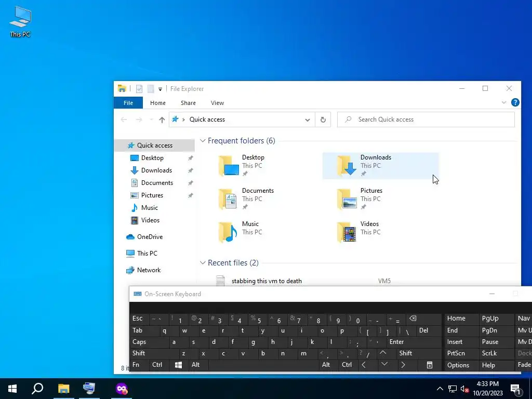This screenshot has width=532, height=399.
Task: Select Pictures in navigation pane
Action: [x=152, y=195]
